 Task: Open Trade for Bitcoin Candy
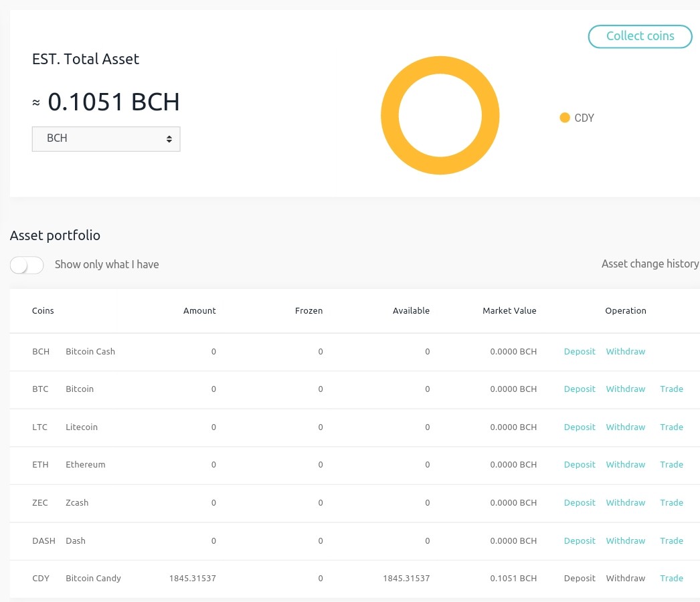pos(671,579)
